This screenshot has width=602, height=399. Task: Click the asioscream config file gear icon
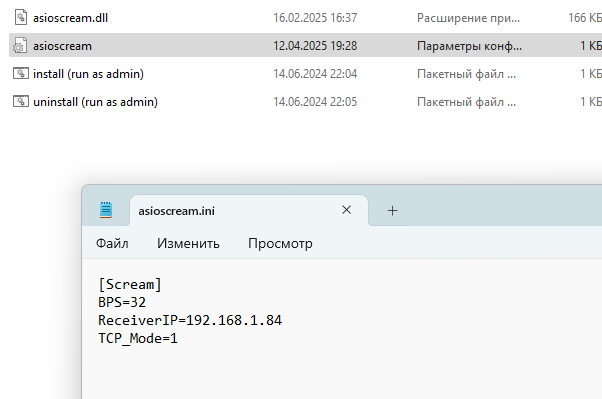click(20, 45)
